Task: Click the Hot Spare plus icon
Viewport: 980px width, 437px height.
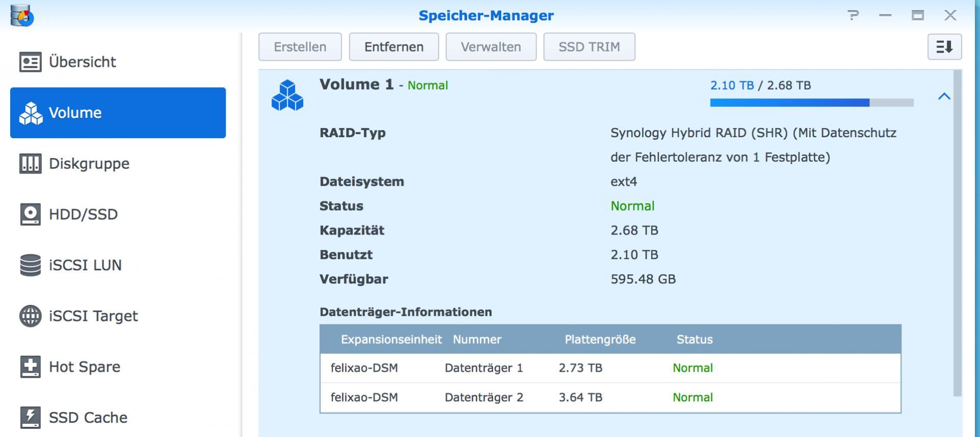Action: coord(30,367)
